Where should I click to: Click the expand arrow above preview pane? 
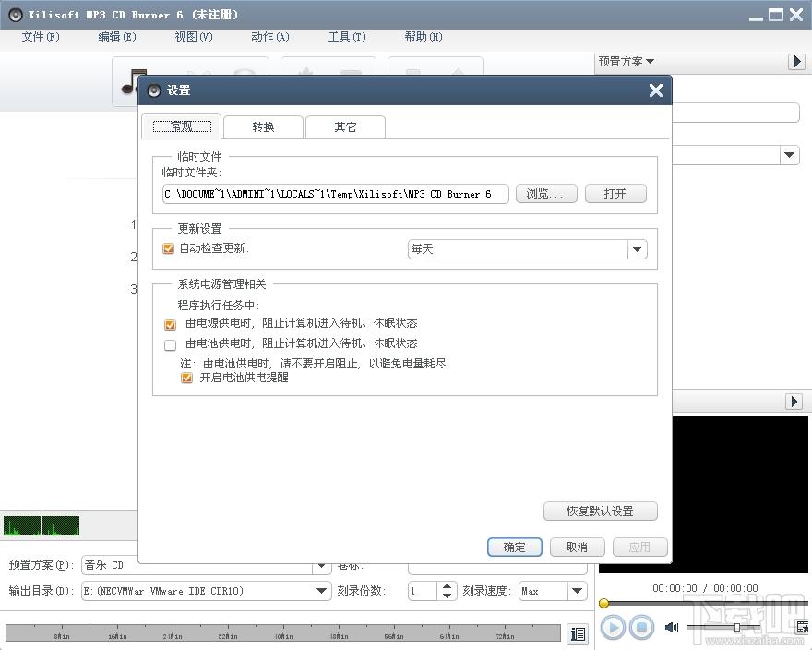[x=794, y=402]
